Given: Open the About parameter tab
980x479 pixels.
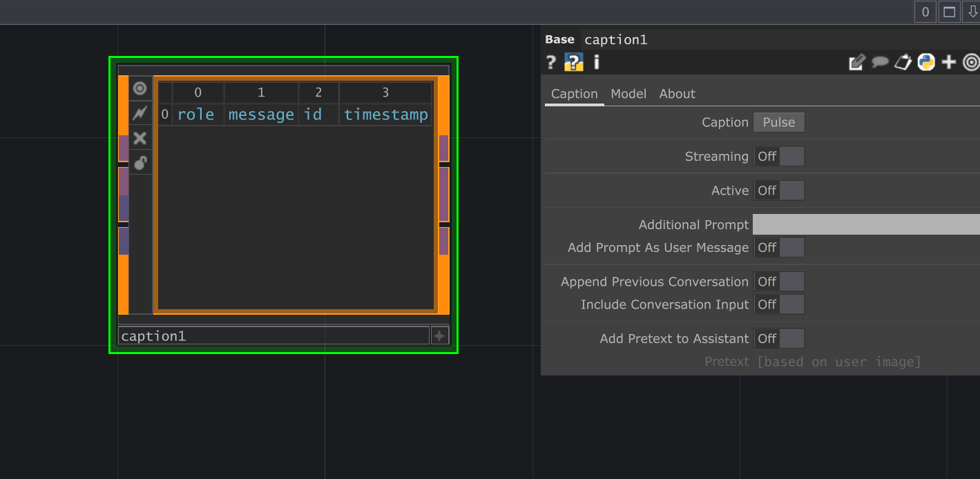Looking at the screenshot, I should 677,94.
